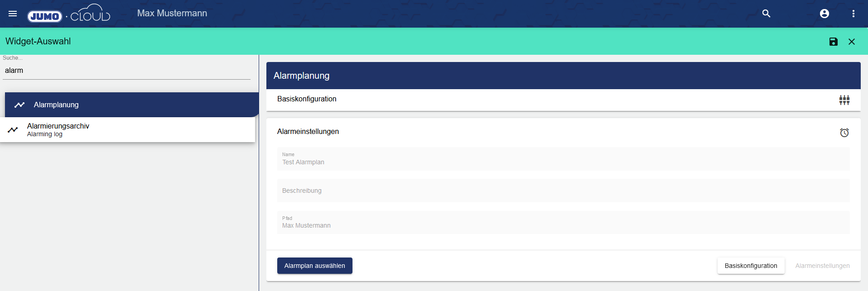Image resolution: width=868 pixels, height=291 pixels.
Task: Open the user account profile icon
Action: (824, 14)
